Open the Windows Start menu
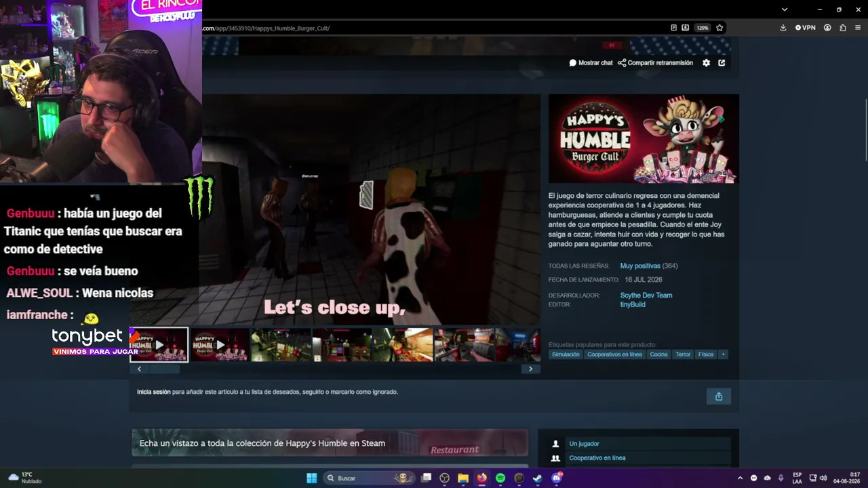 312,478
